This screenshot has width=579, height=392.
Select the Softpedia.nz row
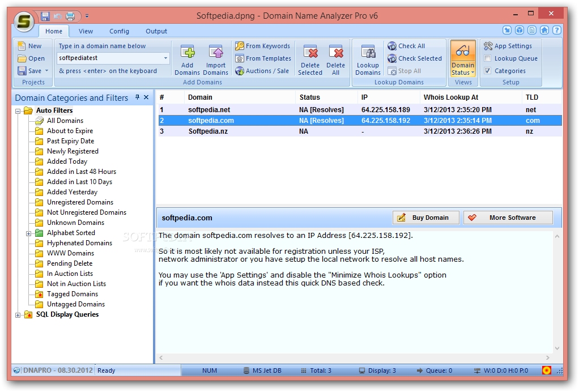pos(360,131)
